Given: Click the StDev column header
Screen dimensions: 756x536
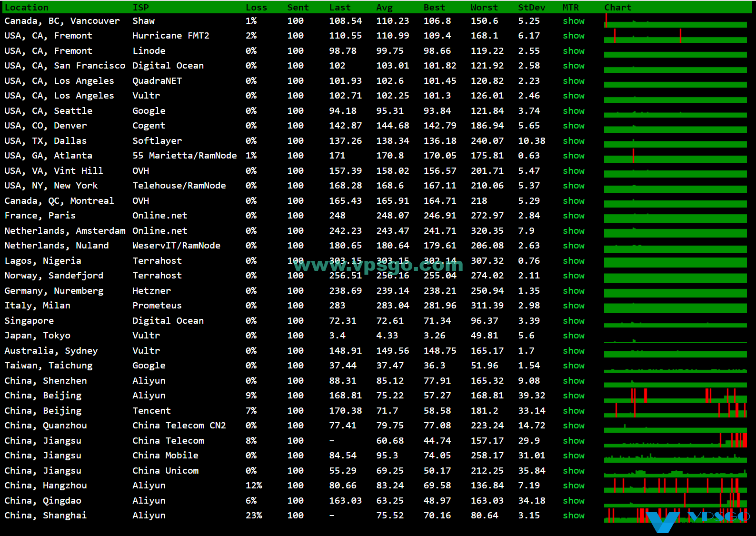Looking at the screenshot, I should pos(532,8).
